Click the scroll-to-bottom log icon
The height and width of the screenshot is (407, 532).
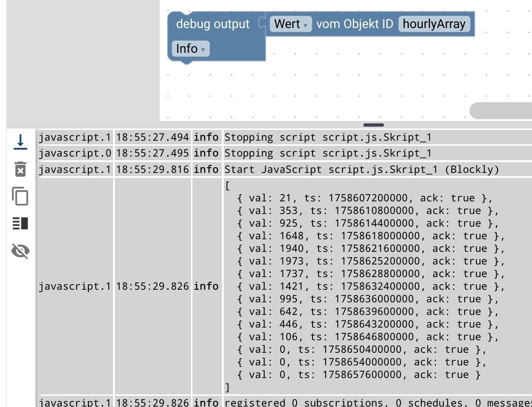[21, 142]
